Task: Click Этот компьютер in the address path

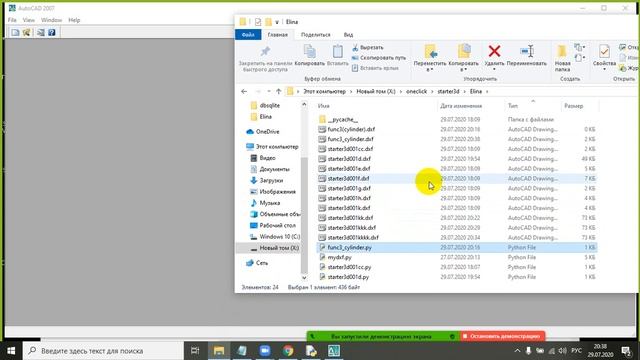Action: (x=324, y=91)
